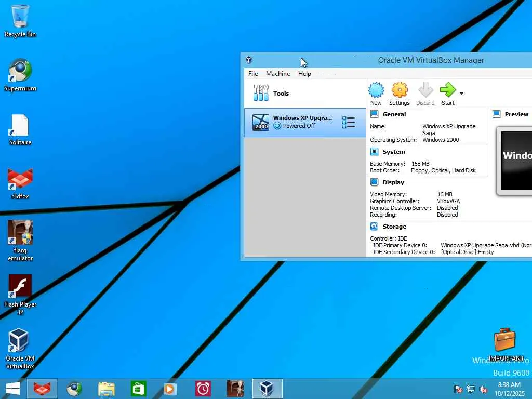This screenshot has height=399, width=532.
Task: Collapse the System section header
Action: (393, 152)
